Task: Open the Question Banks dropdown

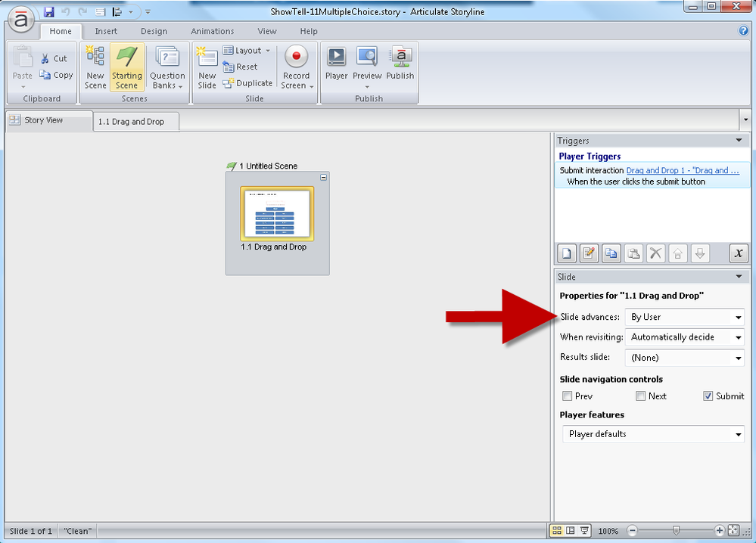Action: point(166,67)
